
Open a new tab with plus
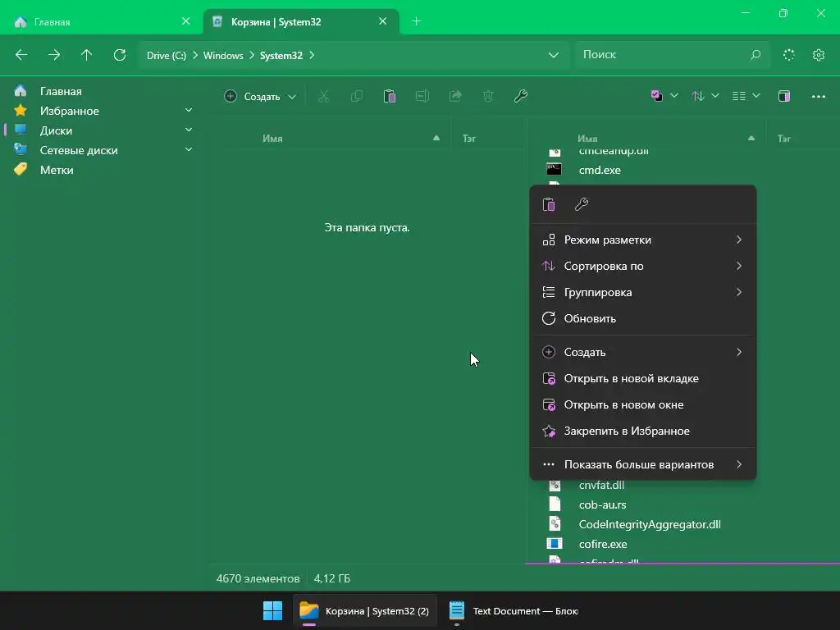[x=416, y=21]
